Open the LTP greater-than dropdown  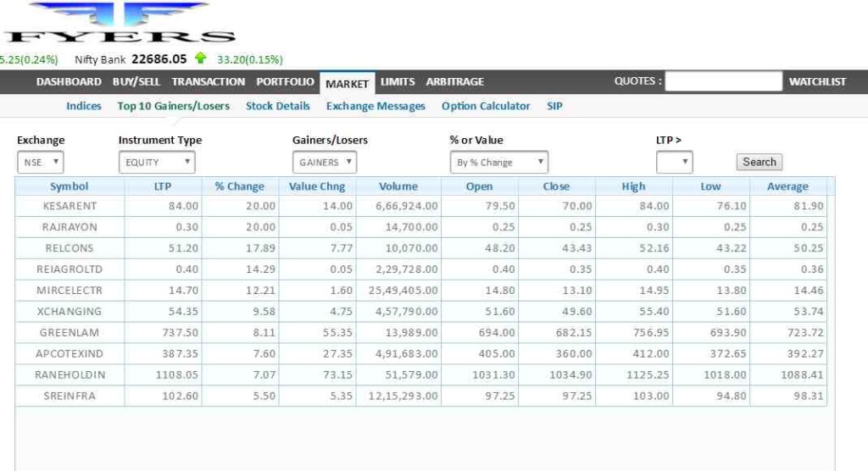(x=674, y=163)
